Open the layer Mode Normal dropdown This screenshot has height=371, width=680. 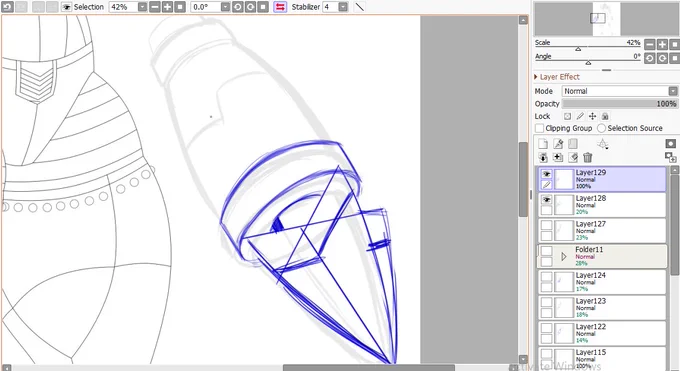(620, 91)
